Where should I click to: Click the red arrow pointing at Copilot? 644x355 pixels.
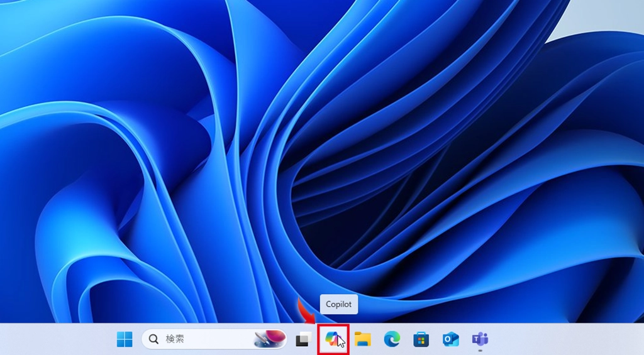(306, 310)
